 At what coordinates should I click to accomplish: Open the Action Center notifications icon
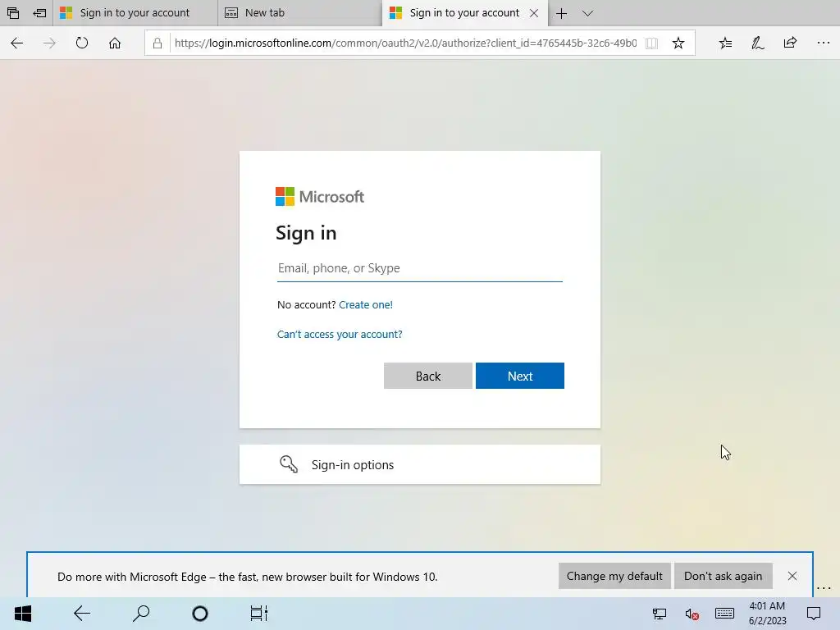[x=814, y=614]
